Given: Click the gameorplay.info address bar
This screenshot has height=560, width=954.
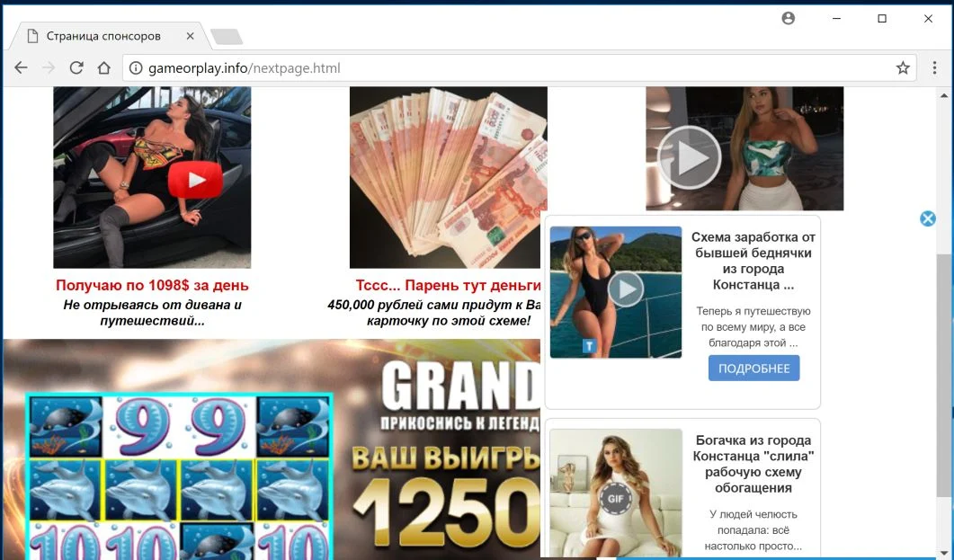Looking at the screenshot, I should [519, 68].
